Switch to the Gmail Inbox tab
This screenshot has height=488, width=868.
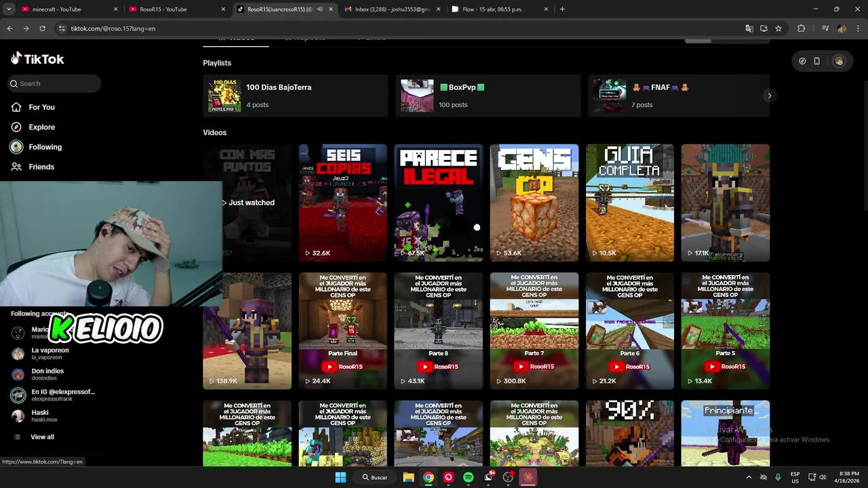(x=391, y=9)
